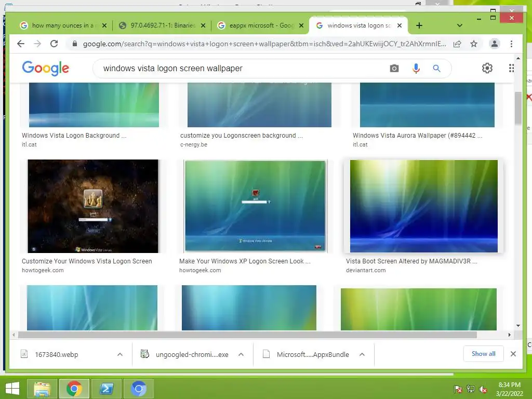Search by image camera icon
Screen dimensions: 532x399
394,69
